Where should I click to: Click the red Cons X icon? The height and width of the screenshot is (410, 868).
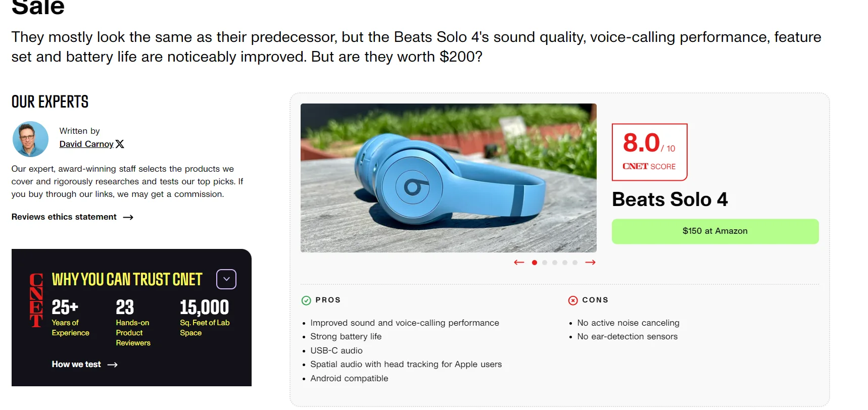pyautogui.click(x=573, y=300)
